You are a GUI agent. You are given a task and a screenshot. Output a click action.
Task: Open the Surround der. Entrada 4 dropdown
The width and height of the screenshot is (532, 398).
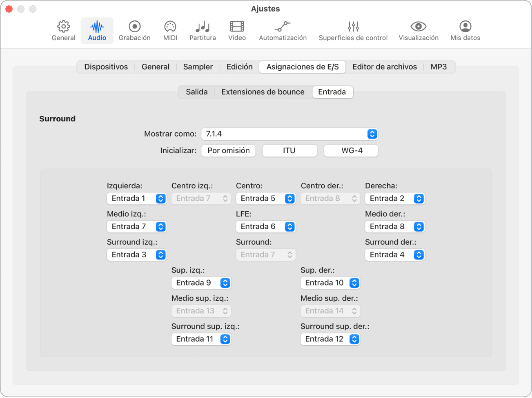[x=395, y=255]
